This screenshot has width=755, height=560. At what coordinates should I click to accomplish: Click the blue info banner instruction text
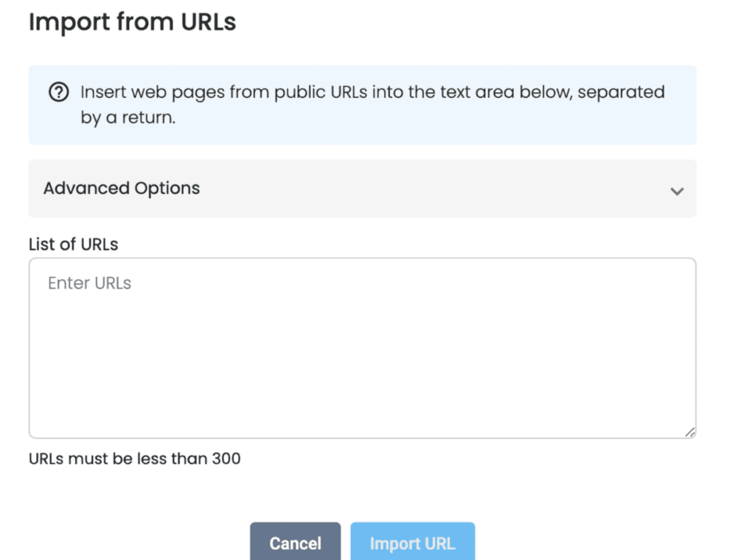[x=372, y=93]
